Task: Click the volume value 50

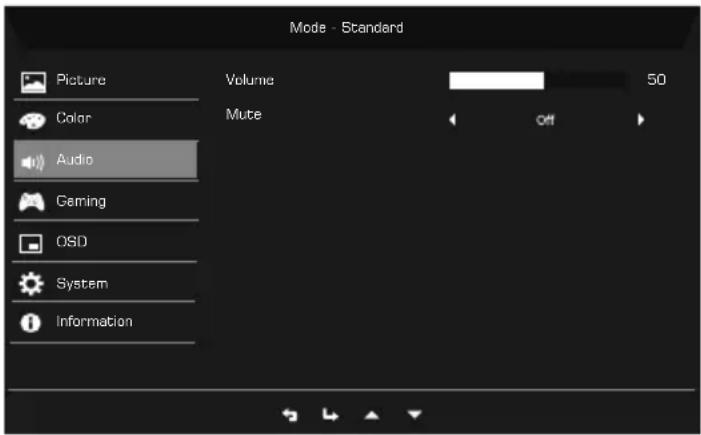Action: coord(656,80)
